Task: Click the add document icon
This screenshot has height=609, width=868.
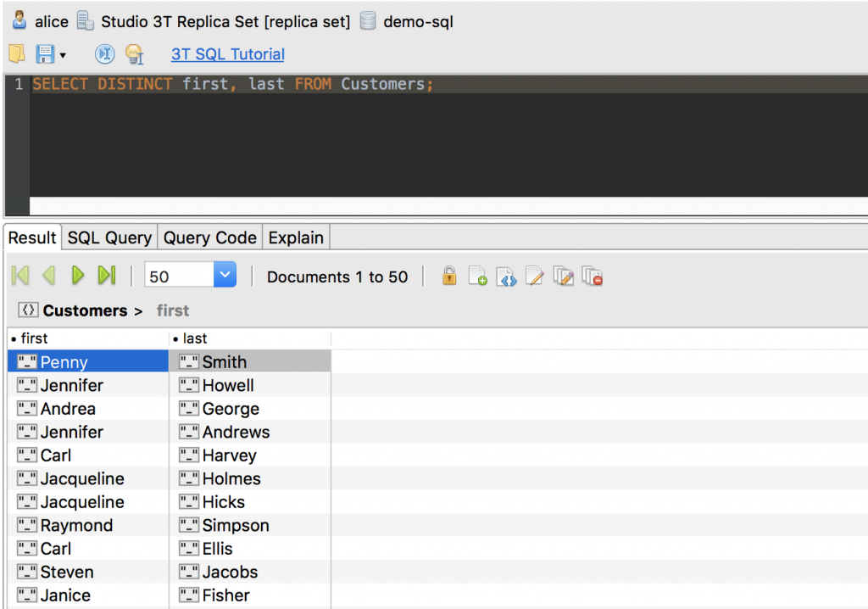Action: (x=477, y=276)
